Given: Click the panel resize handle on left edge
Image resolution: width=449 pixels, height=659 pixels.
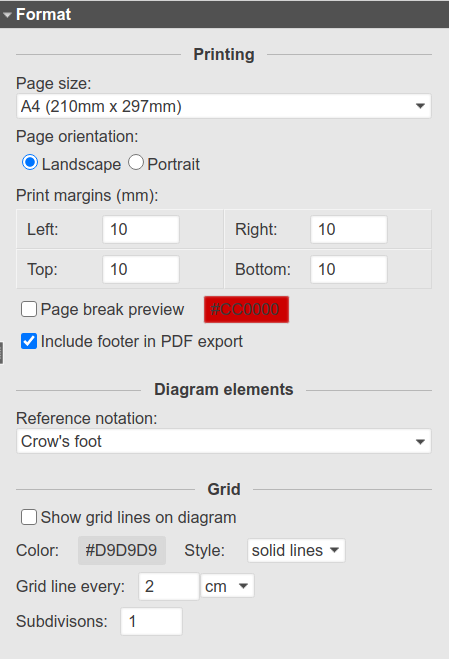Looking at the screenshot, I should [2, 353].
